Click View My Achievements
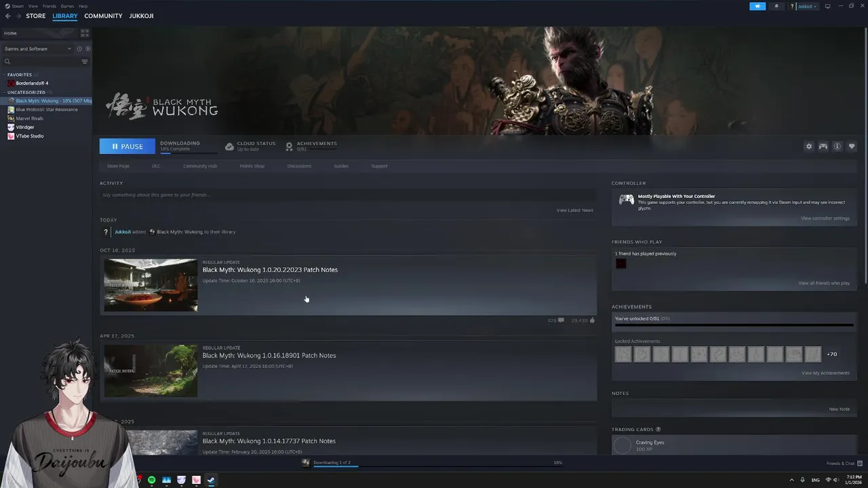 (x=825, y=373)
